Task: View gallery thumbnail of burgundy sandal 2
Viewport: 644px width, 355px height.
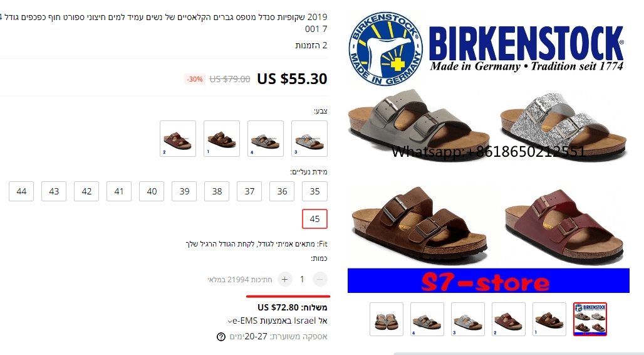Action: pos(509,319)
